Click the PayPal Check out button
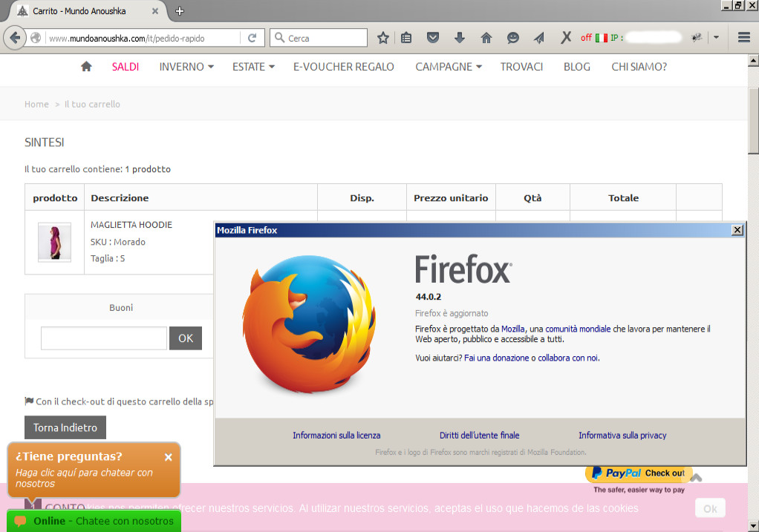759x532 pixels. tap(639, 473)
